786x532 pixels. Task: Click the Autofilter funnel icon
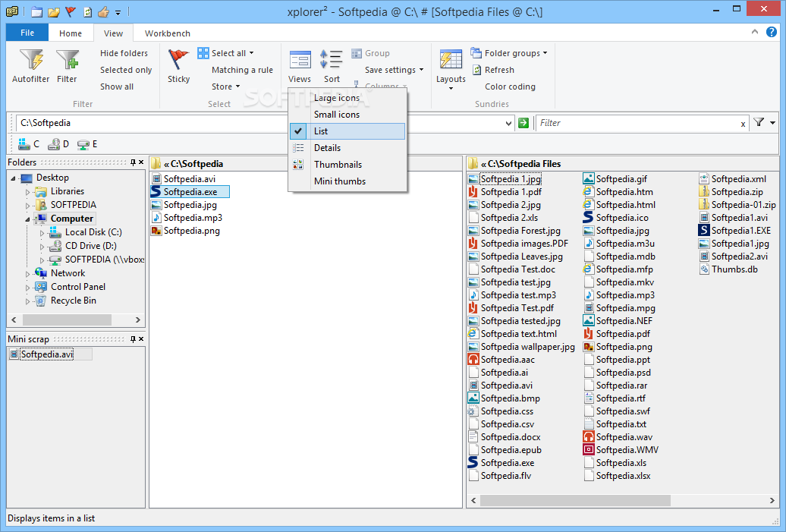31,60
